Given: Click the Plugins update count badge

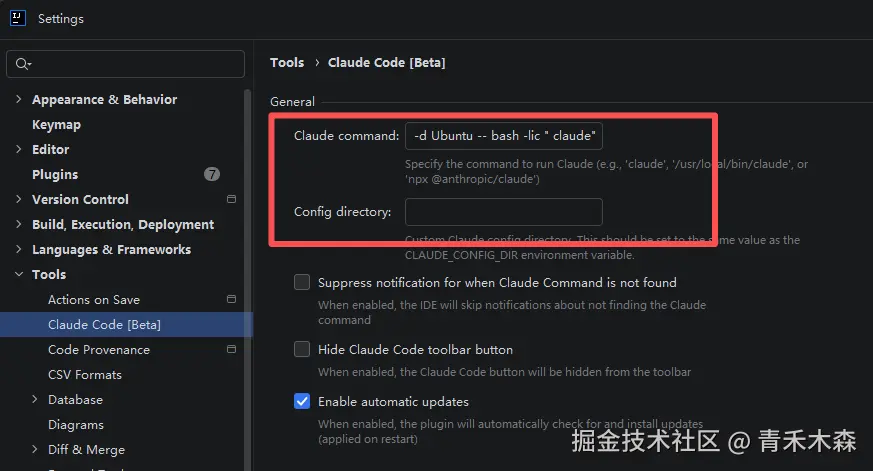Looking at the screenshot, I should point(212,174).
